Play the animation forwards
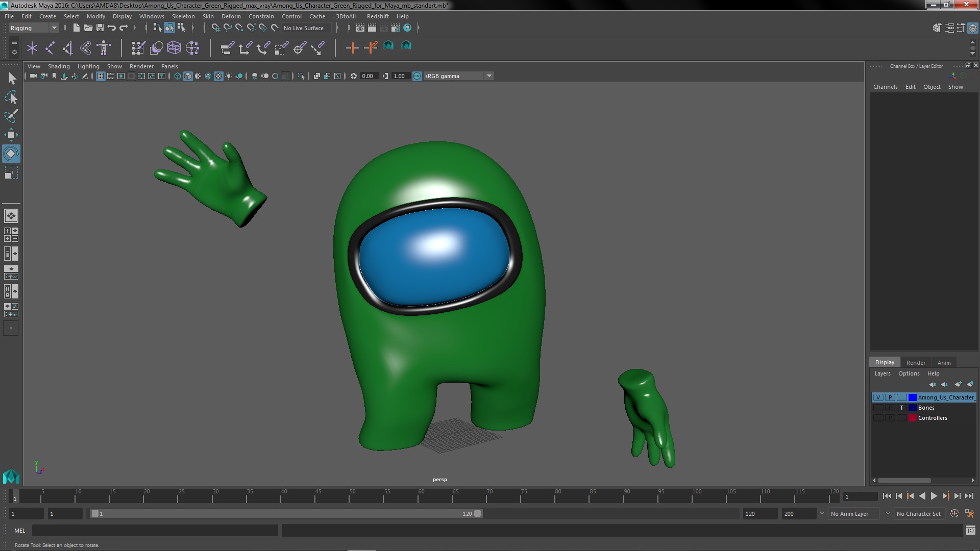The height and width of the screenshot is (551, 980). (x=934, y=496)
